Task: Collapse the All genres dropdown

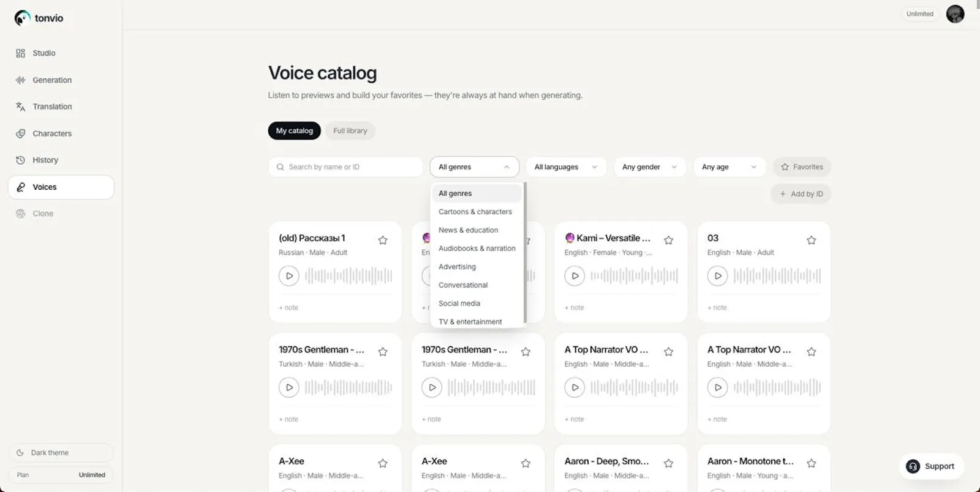Action: click(x=475, y=167)
